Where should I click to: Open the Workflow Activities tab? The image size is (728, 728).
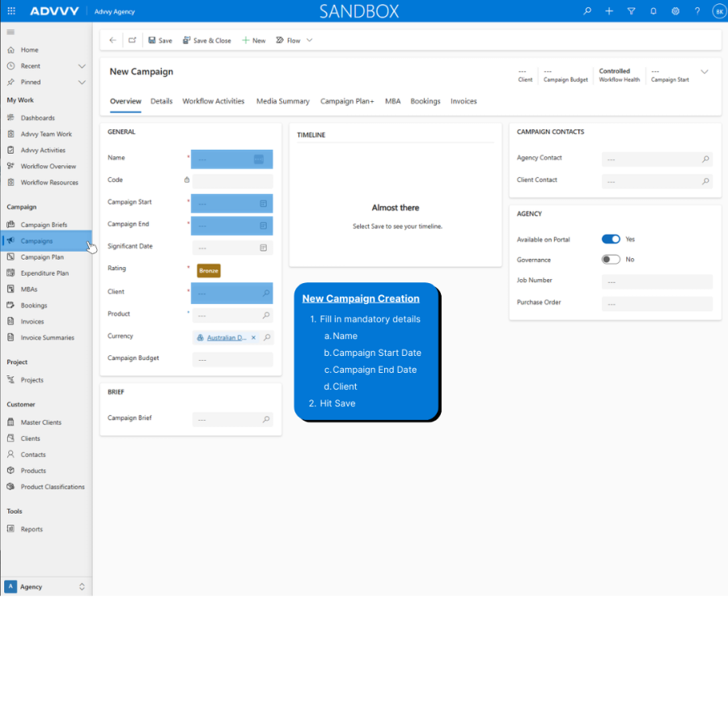(x=214, y=102)
